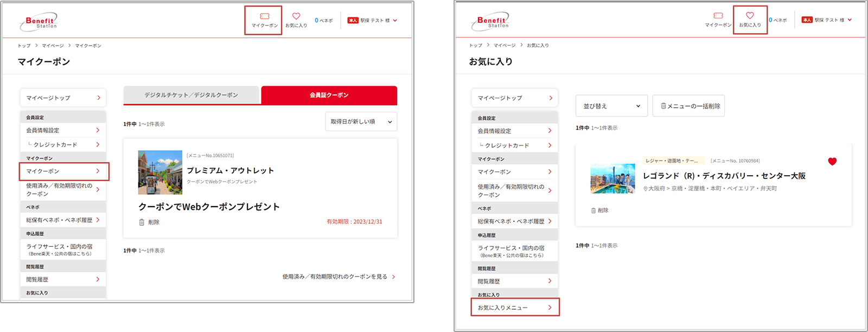Click マイページ breadcrumb in right window
The height and width of the screenshot is (332, 868).
[505, 46]
